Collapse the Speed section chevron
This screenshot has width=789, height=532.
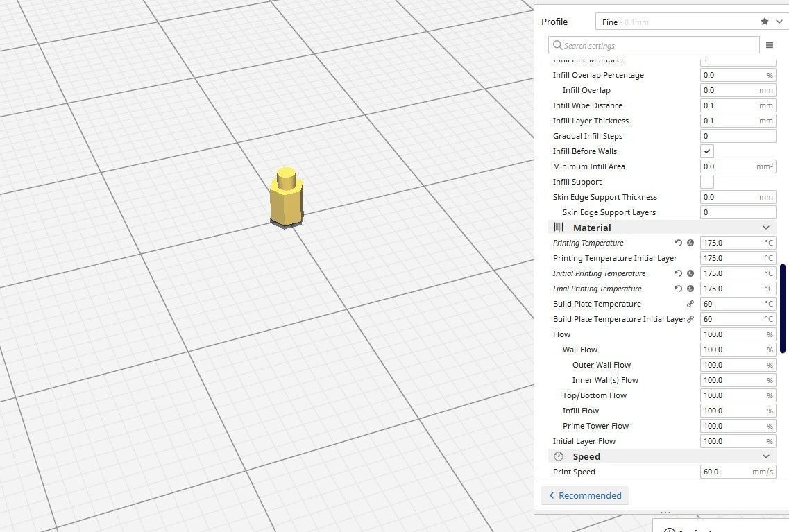point(766,456)
